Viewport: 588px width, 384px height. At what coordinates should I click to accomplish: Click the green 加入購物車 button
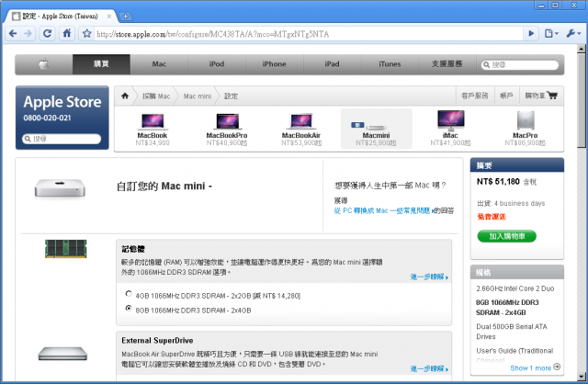tap(506, 236)
